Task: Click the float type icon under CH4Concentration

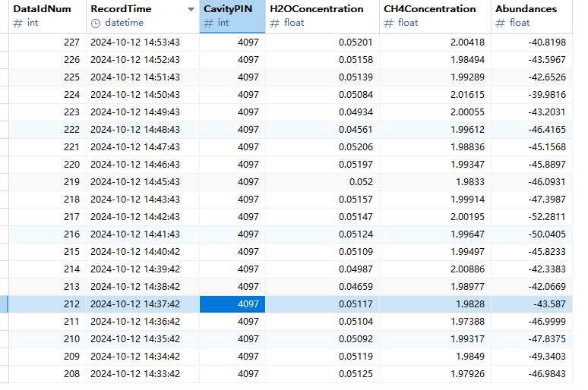Action: coord(388,24)
